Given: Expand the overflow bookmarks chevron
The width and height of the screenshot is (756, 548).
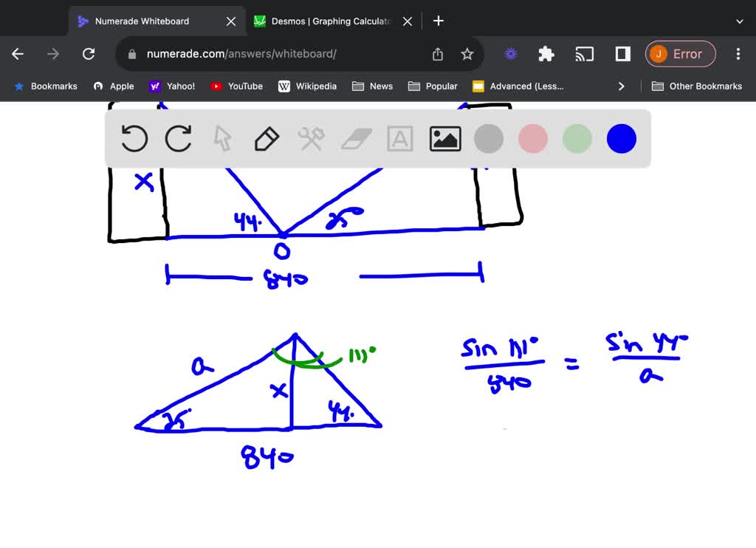Looking at the screenshot, I should coord(621,86).
